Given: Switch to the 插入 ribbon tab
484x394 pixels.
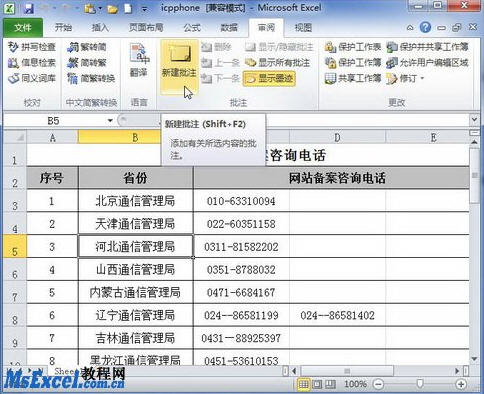Looking at the screenshot, I should 100,27.
